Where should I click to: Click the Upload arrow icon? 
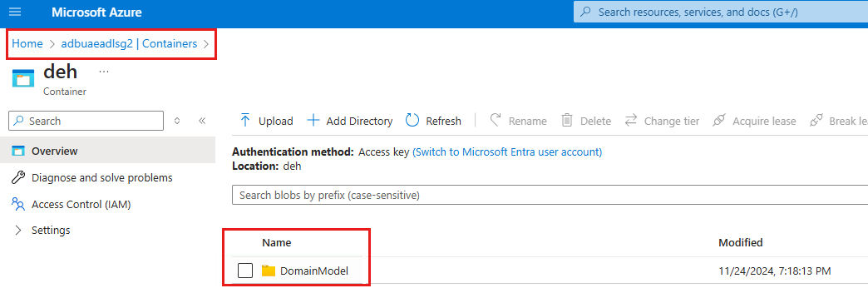pyautogui.click(x=245, y=121)
